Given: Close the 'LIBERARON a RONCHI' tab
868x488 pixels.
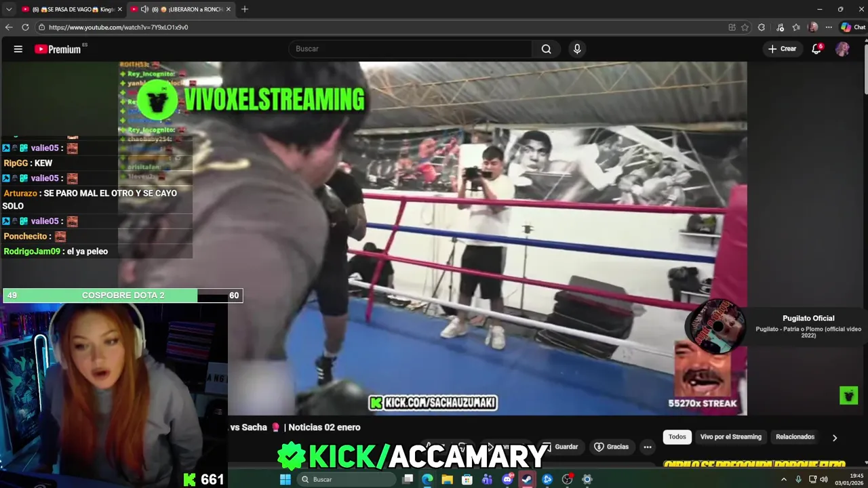Looking at the screenshot, I should (x=229, y=9).
